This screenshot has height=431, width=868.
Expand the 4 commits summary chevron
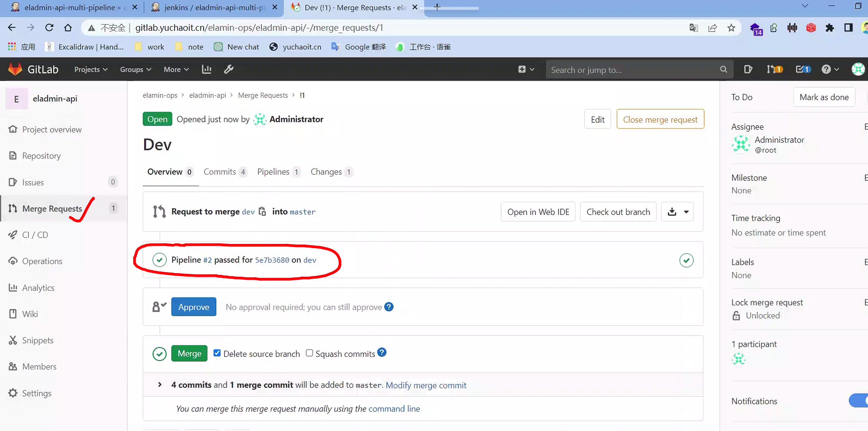pos(160,385)
